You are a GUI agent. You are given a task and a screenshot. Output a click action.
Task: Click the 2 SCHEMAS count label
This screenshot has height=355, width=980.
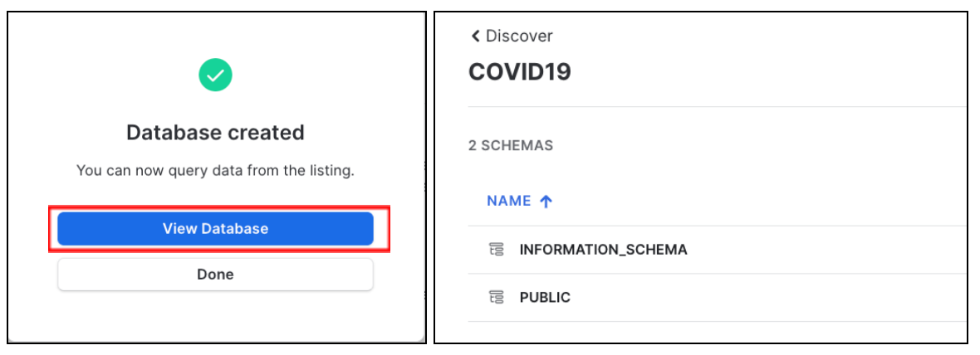coord(511,145)
